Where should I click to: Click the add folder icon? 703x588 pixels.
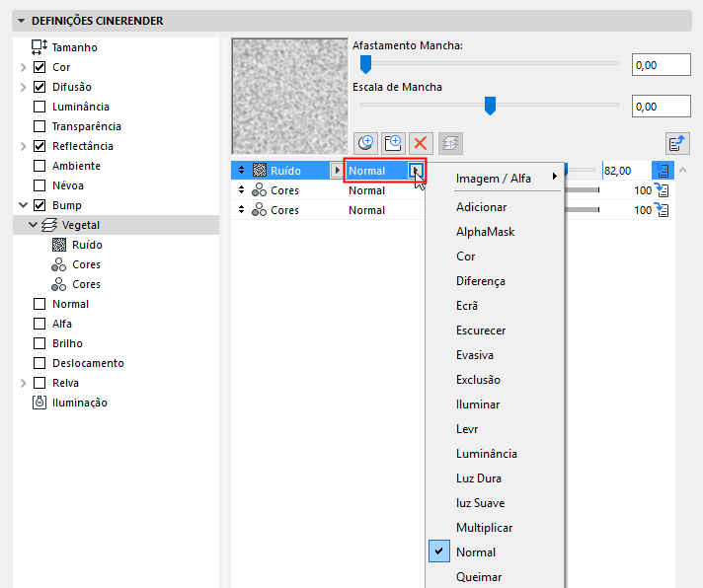click(x=393, y=143)
